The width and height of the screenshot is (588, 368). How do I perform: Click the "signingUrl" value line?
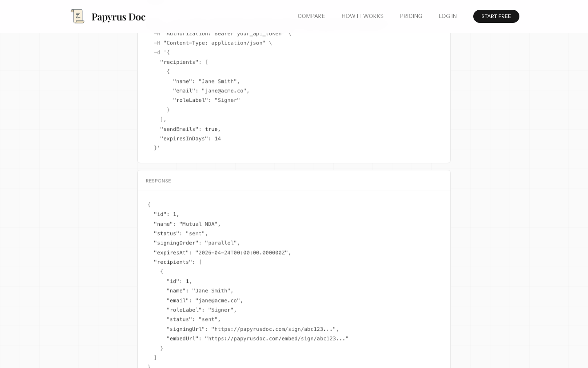tap(253, 329)
